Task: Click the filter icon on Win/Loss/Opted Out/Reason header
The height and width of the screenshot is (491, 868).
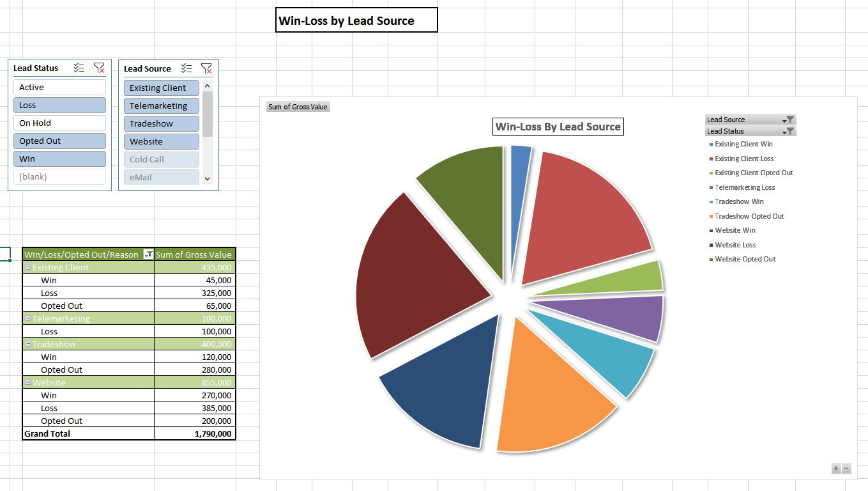Action: coord(147,254)
